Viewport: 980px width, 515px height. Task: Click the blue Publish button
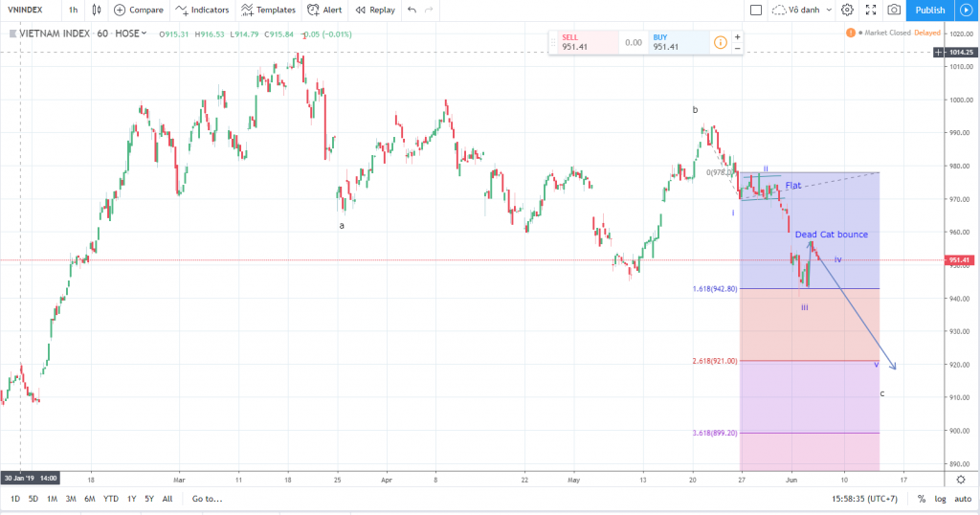coord(930,10)
